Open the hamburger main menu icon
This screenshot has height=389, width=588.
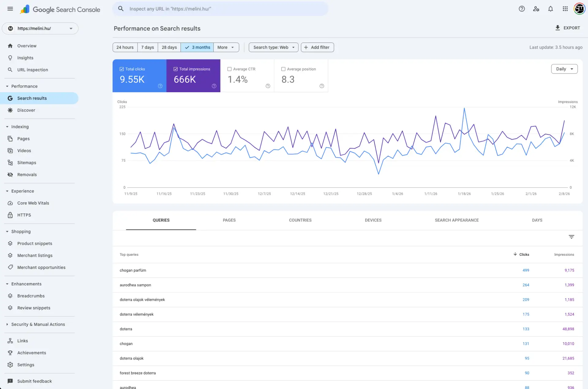point(10,9)
